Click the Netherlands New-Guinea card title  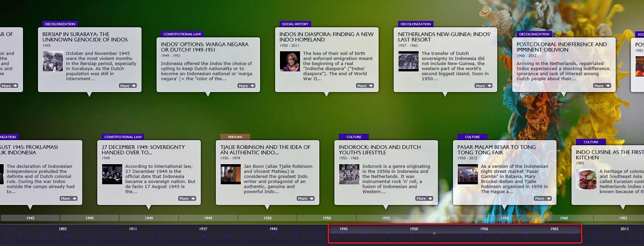pyautogui.click(x=444, y=37)
